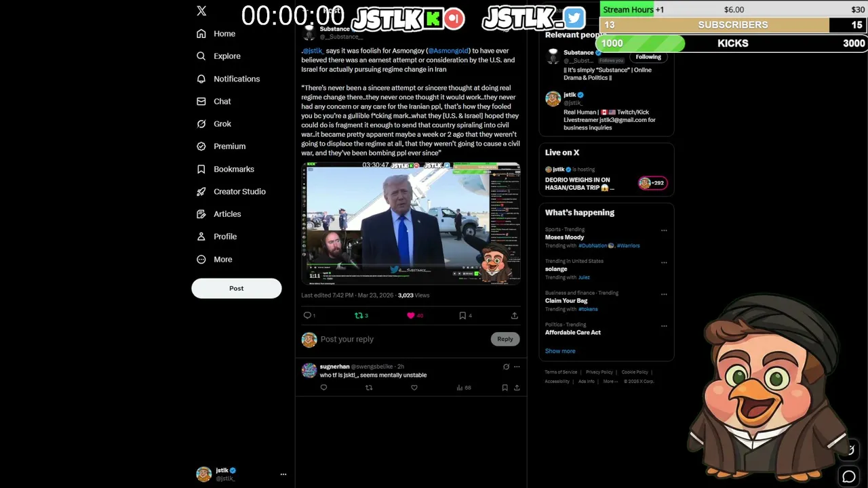Open the Affordable Care Act trending topic
The height and width of the screenshot is (488, 868).
573,332
